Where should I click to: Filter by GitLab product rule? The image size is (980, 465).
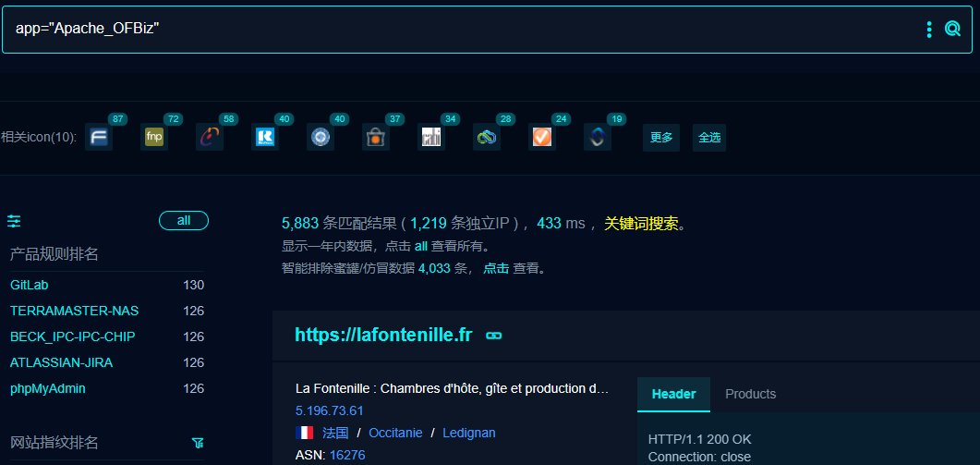[x=30, y=285]
